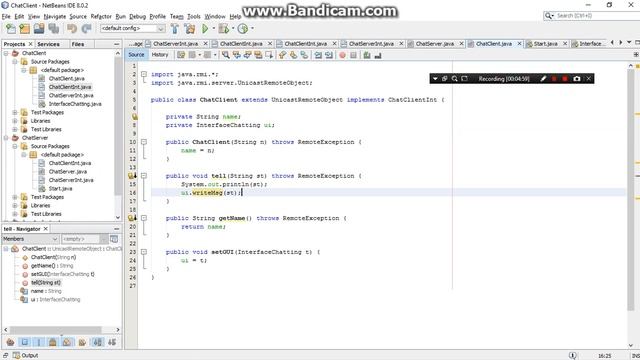The width and height of the screenshot is (640, 360).
Task: Collapse the ChatClient project node
Action: 6,53
